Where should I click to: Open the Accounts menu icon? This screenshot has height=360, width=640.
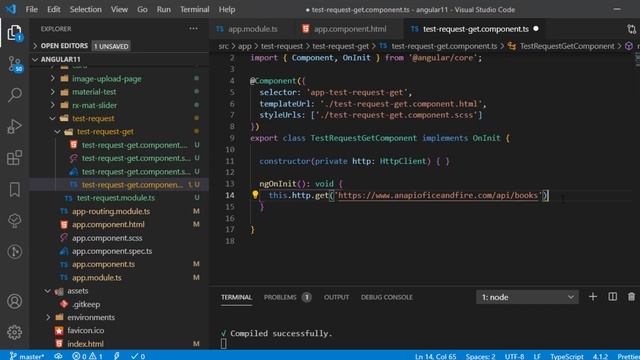point(14,301)
